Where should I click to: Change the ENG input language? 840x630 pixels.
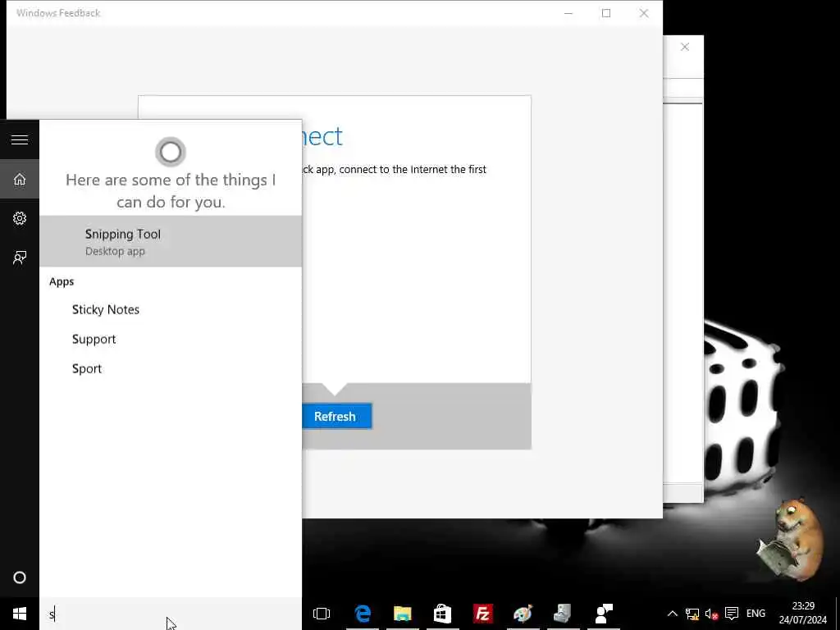(x=756, y=614)
